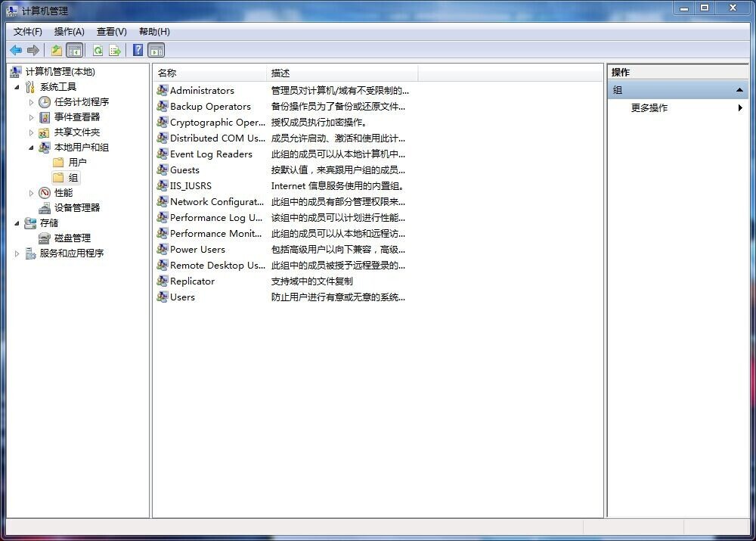The width and height of the screenshot is (756, 541).
Task: Open the 操作(A) menu
Action: [70, 32]
